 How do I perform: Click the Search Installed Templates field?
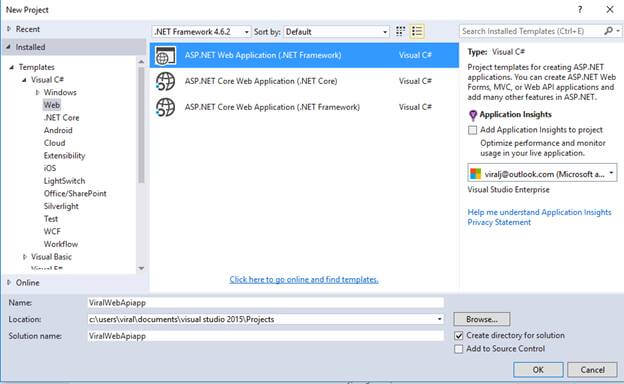tap(531, 31)
